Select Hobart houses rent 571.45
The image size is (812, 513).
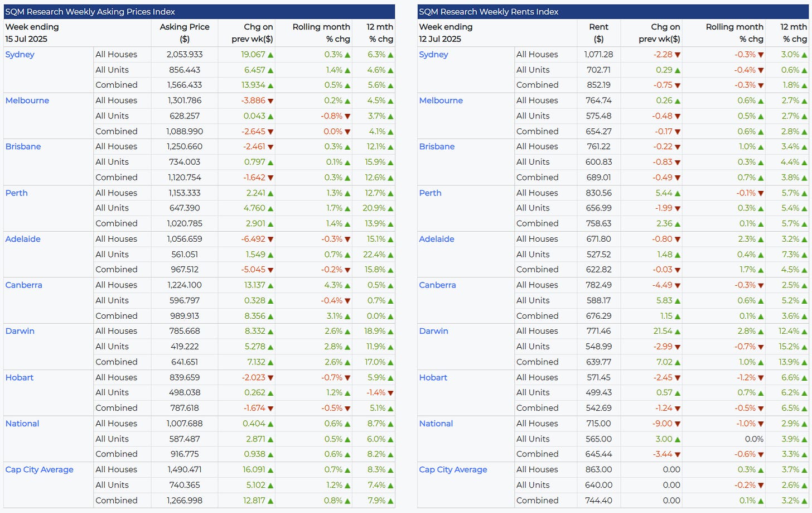(598, 377)
